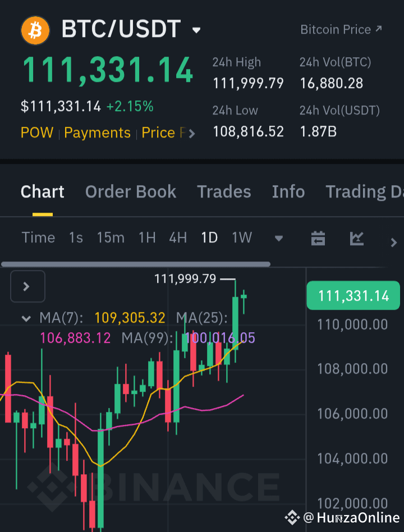
Task: Click the +2.15% change value
Action: (x=130, y=106)
